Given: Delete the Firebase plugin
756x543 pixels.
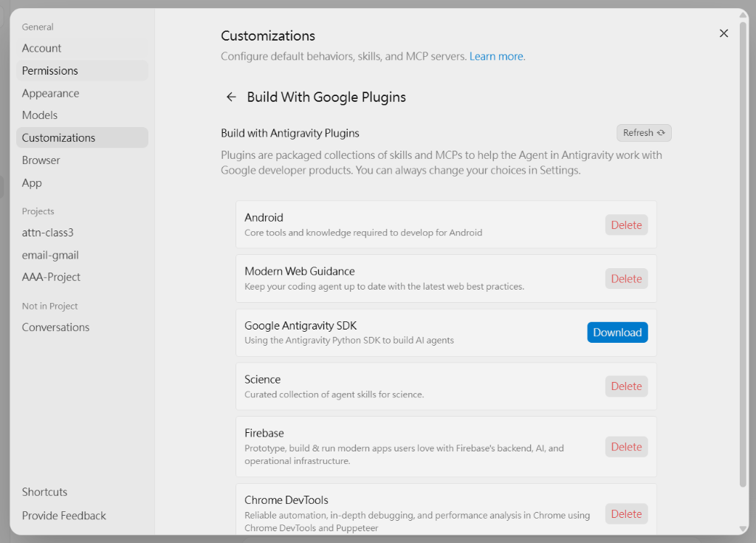Looking at the screenshot, I should [626, 447].
